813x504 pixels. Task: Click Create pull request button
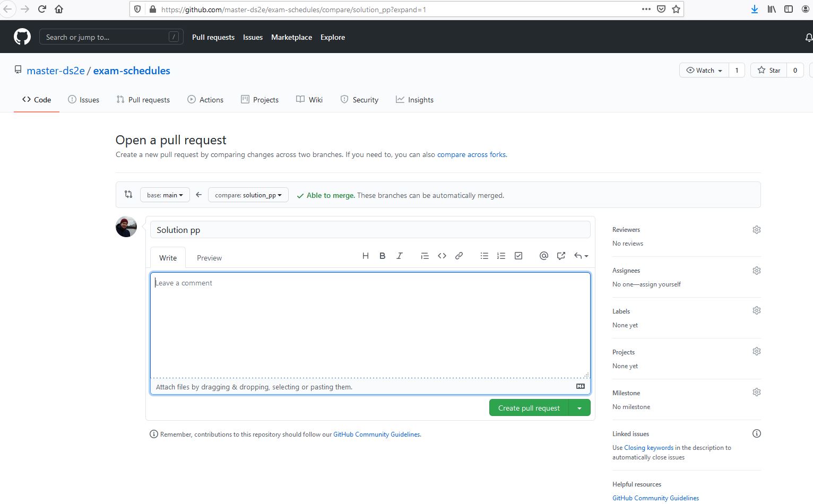[x=529, y=408]
